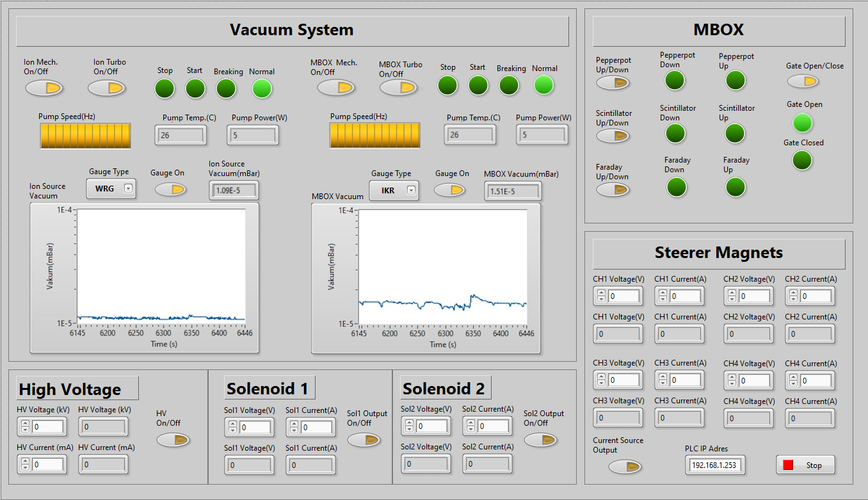The width and height of the screenshot is (868, 500).
Task: Click the Faraday Down indicator LED
Action: click(677, 187)
